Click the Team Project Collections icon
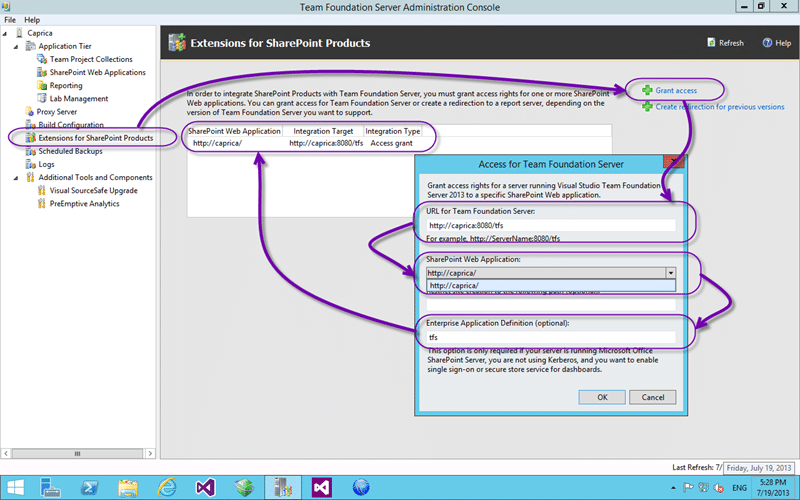This screenshot has width=800, height=500. (42, 59)
